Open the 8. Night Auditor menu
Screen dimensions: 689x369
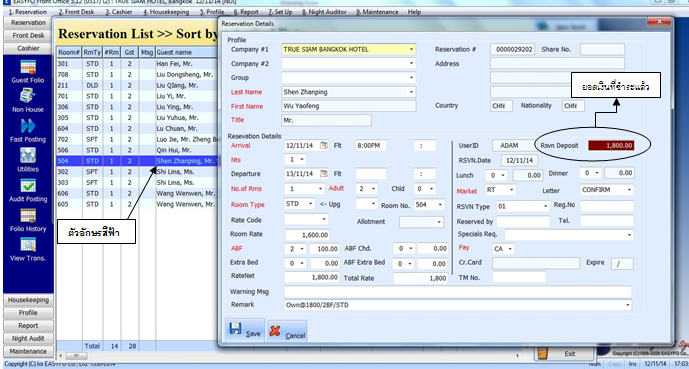[324, 12]
